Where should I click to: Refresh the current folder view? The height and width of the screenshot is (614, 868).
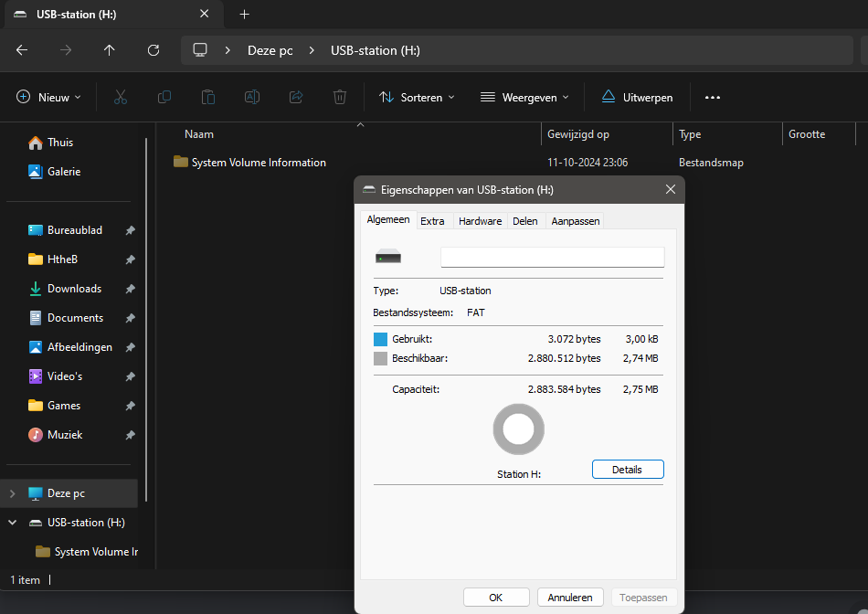[153, 50]
